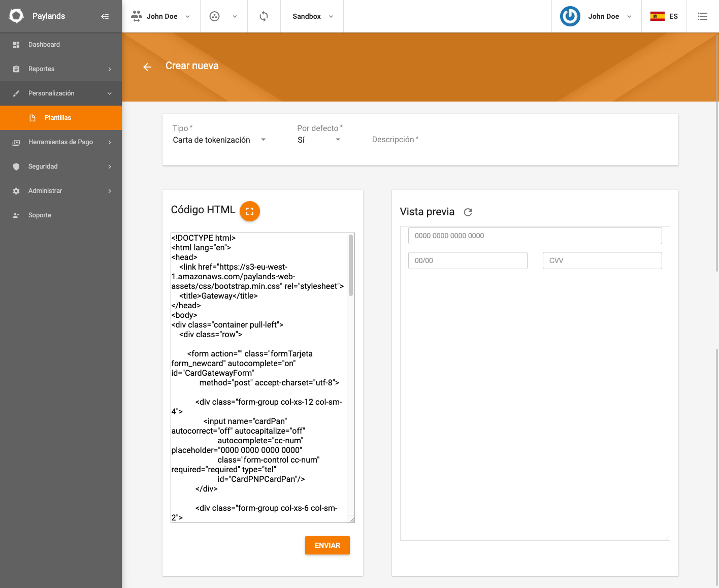Screen dimensions: 719x588
Task: Expand the Administrar submenu chevron
Action: (110, 191)
